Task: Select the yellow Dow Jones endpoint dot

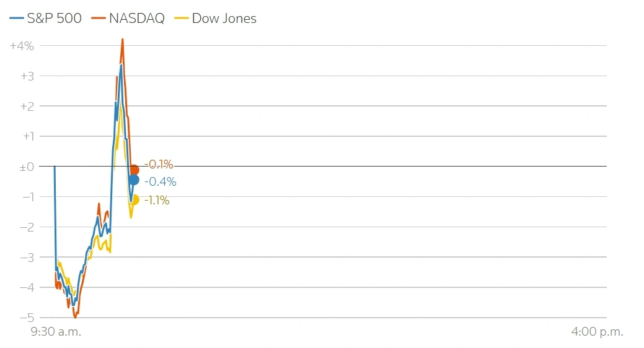Action: pyautogui.click(x=135, y=199)
